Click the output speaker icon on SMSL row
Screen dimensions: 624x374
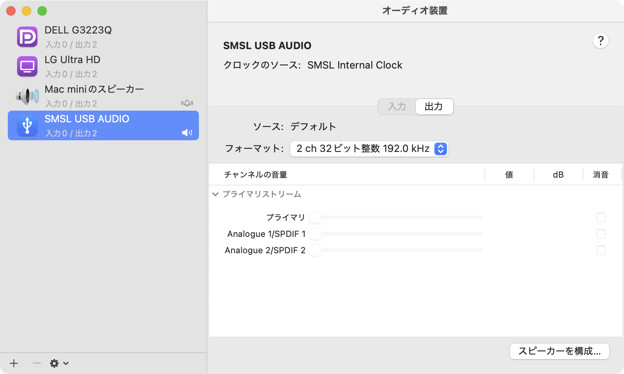187,132
